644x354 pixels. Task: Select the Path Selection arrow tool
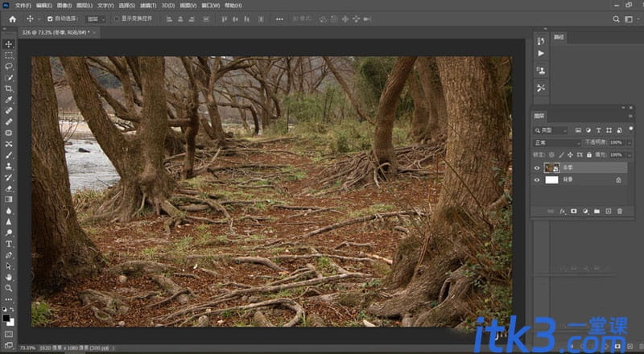coord(9,266)
